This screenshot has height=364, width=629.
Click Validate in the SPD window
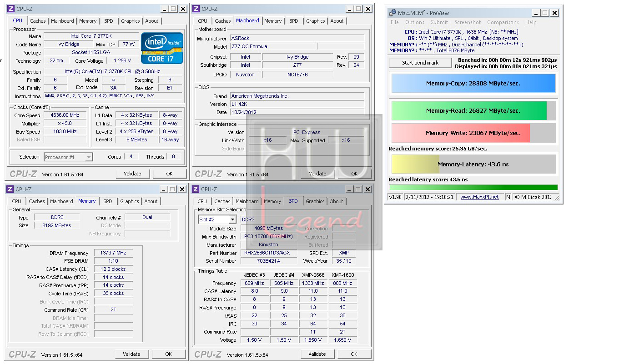point(317,354)
